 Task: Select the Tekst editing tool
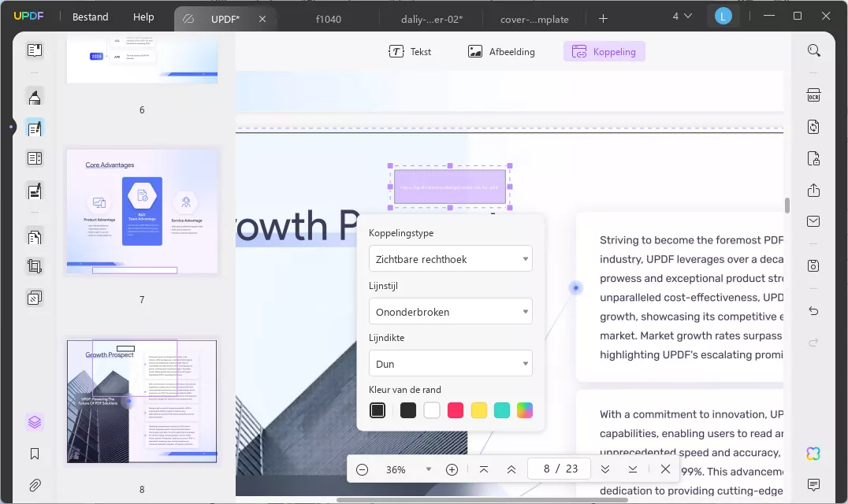point(409,51)
